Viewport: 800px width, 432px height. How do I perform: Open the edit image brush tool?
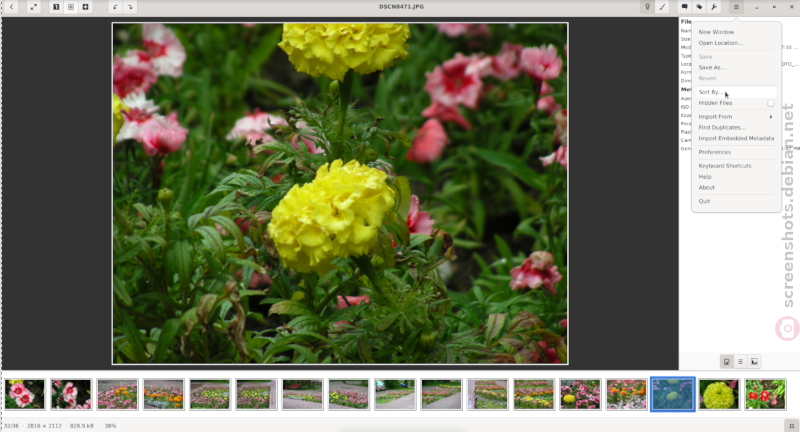coord(662,7)
